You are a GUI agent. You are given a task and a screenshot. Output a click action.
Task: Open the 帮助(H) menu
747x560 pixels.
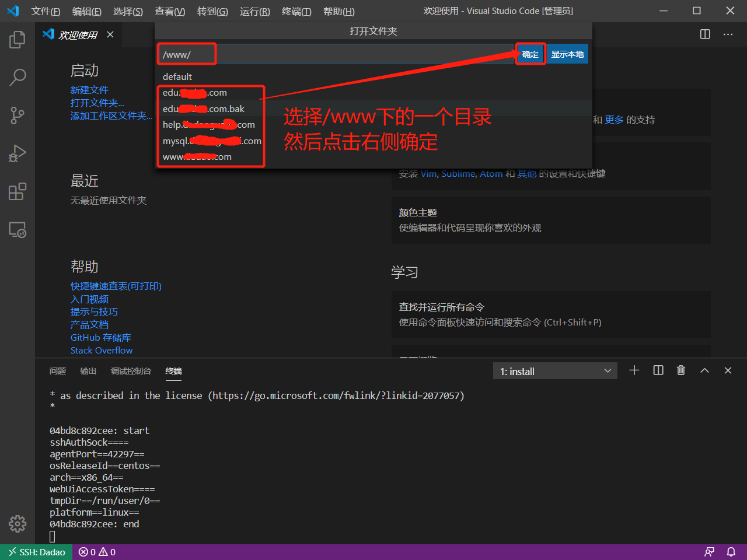(x=339, y=12)
